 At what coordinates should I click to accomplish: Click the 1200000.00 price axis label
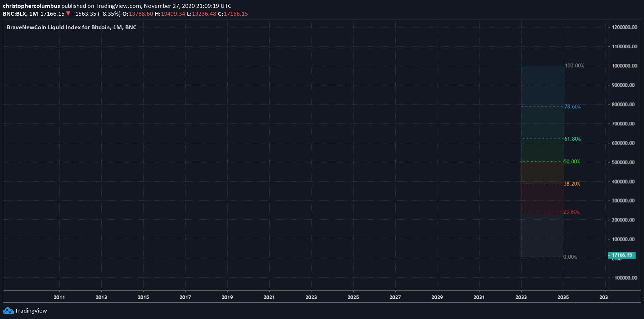624,27
